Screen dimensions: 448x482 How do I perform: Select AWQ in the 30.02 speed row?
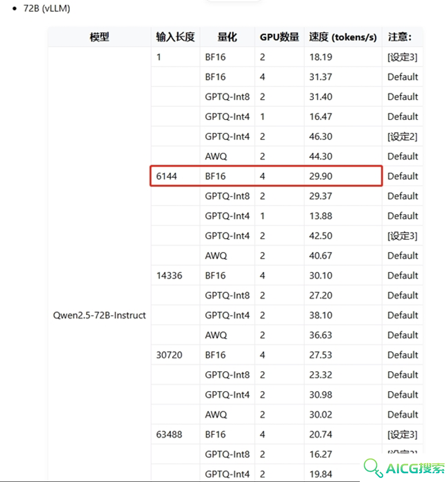point(216,415)
